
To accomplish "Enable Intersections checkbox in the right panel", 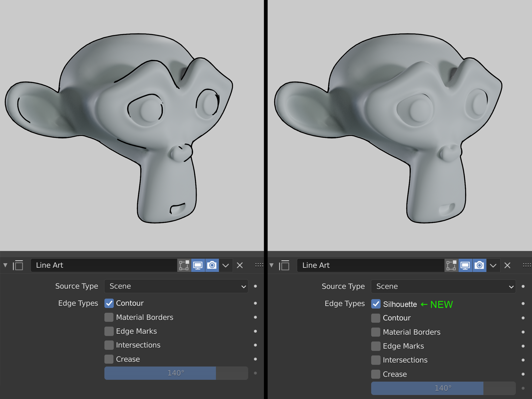I will [x=376, y=360].
